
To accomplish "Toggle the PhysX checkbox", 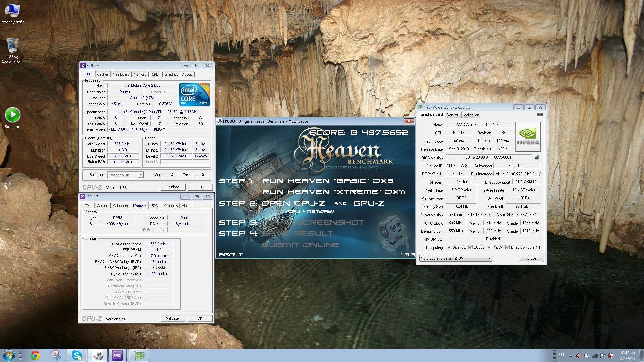I will point(489,247).
